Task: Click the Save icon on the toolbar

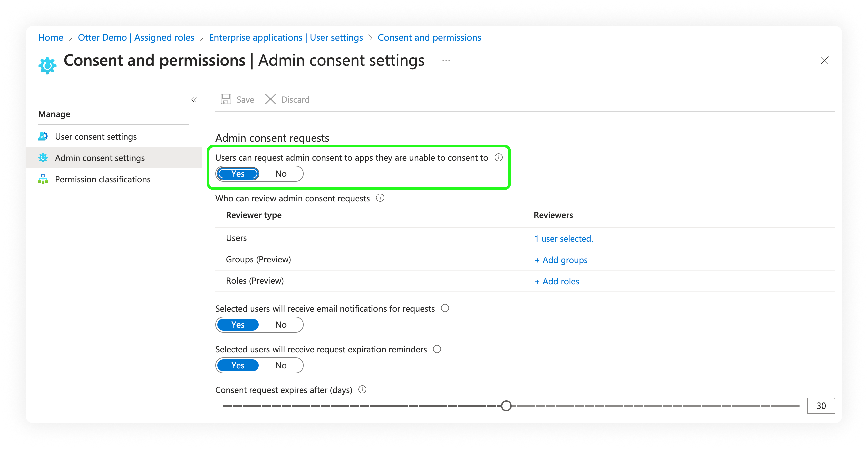Action: tap(226, 99)
